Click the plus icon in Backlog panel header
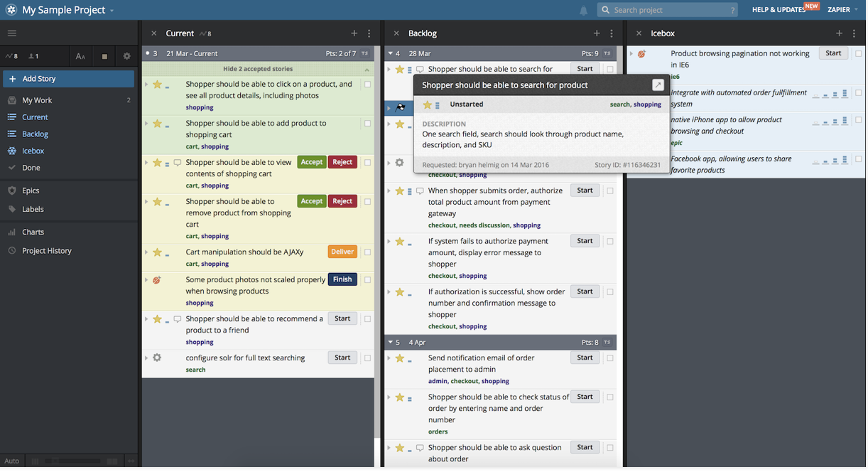 (597, 33)
